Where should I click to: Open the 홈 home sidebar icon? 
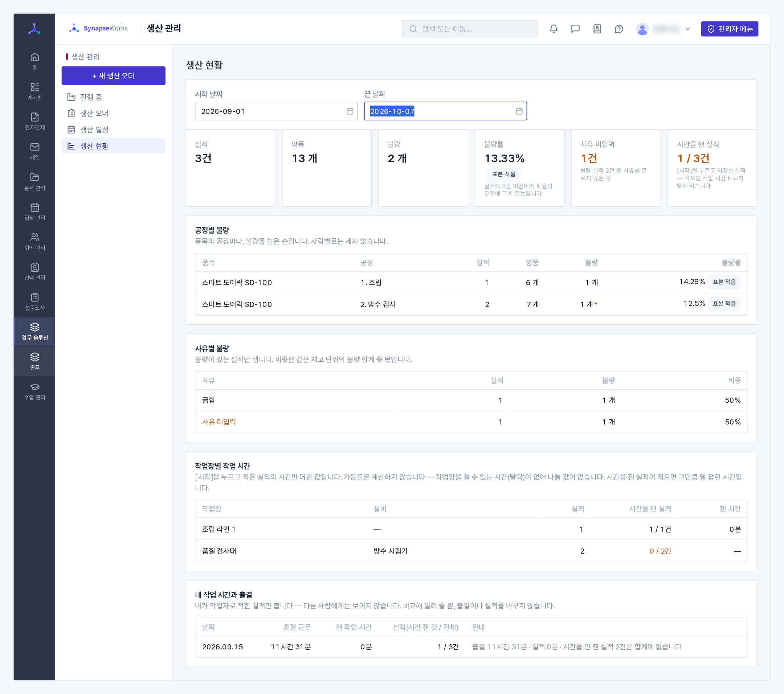(x=34, y=61)
